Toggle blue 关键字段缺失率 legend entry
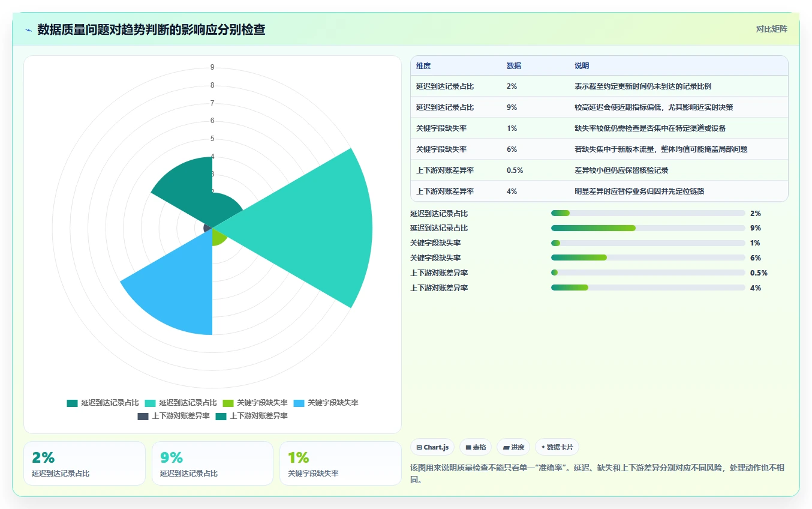Image resolution: width=812 pixels, height=509 pixels. click(x=326, y=403)
